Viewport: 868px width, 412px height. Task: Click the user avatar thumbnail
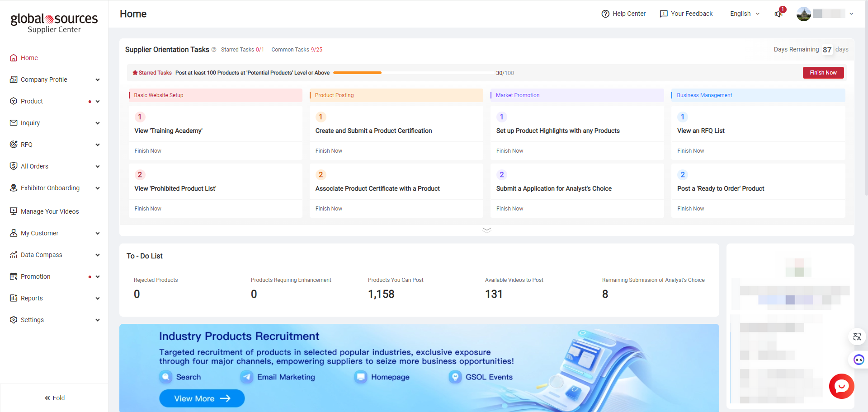coord(803,14)
